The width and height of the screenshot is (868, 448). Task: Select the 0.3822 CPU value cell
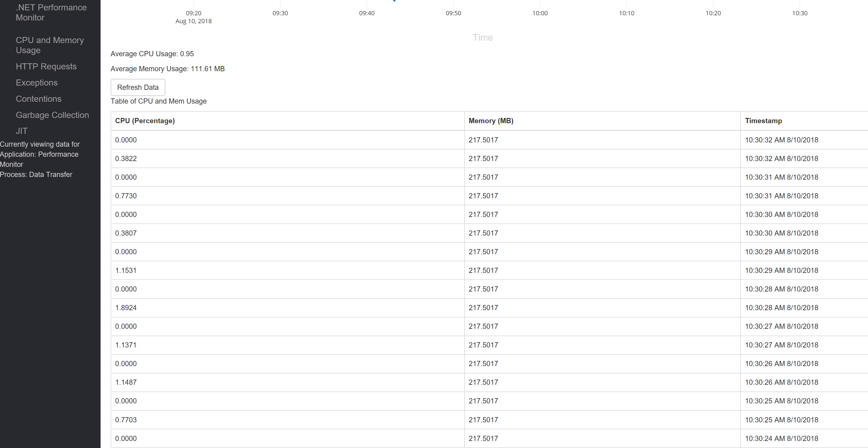pyautogui.click(x=126, y=159)
